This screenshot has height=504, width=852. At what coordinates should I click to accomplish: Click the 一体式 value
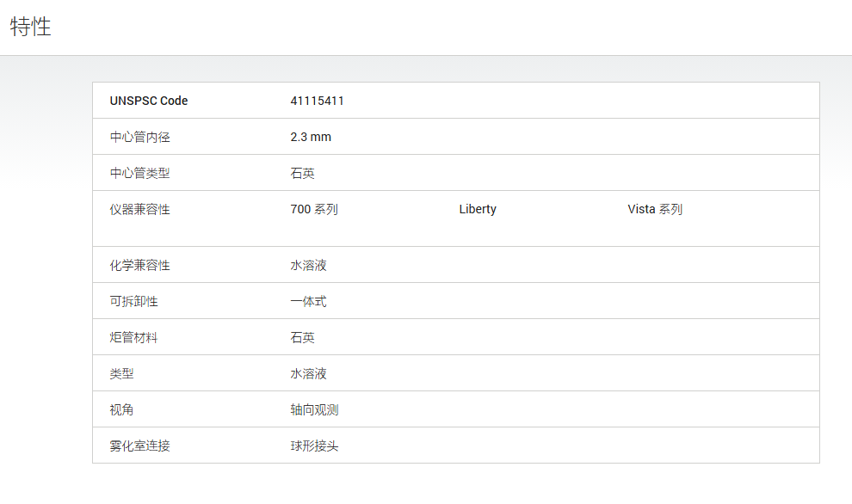pos(308,301)
